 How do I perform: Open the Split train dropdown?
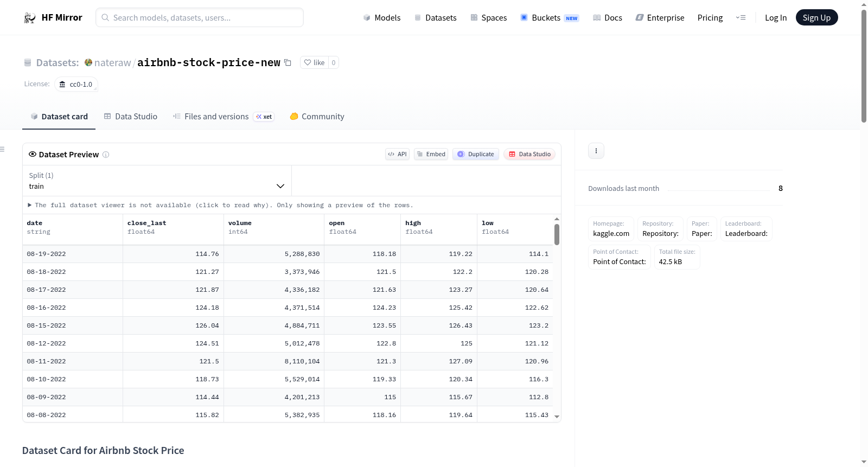pos(157,181)
